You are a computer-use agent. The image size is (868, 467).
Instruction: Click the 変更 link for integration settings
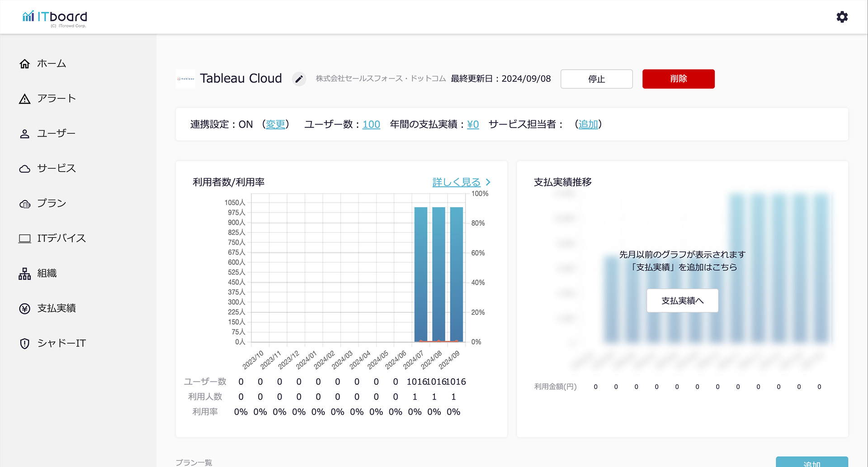pyautogui.click(x=275, y=124)
